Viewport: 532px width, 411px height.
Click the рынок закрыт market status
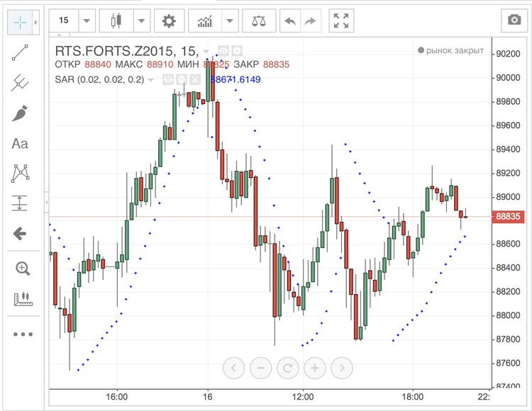(x=451, y=50)
